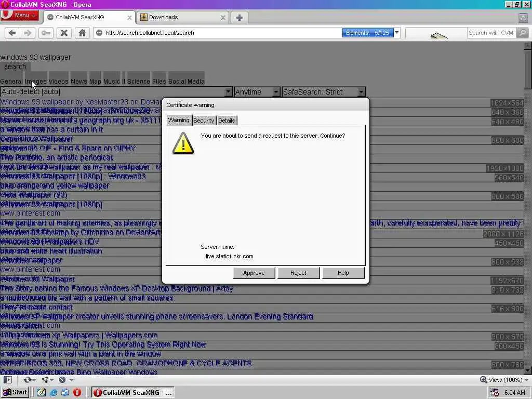Click the Elements 5/125 progress indicator
This screenshot has height=399, width=532.
[368, 33]
